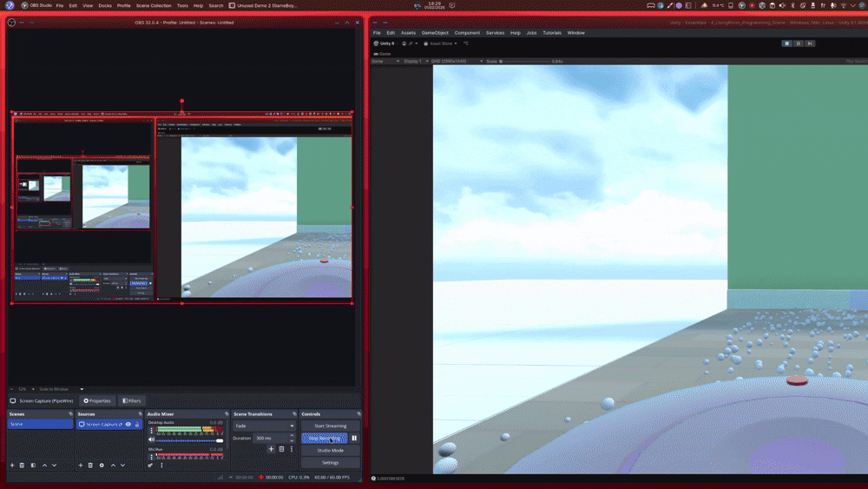This screenshot has height=489, width=868.
Task: Open Mic/Aux channel options dots
Action: [x=152, y=456]
